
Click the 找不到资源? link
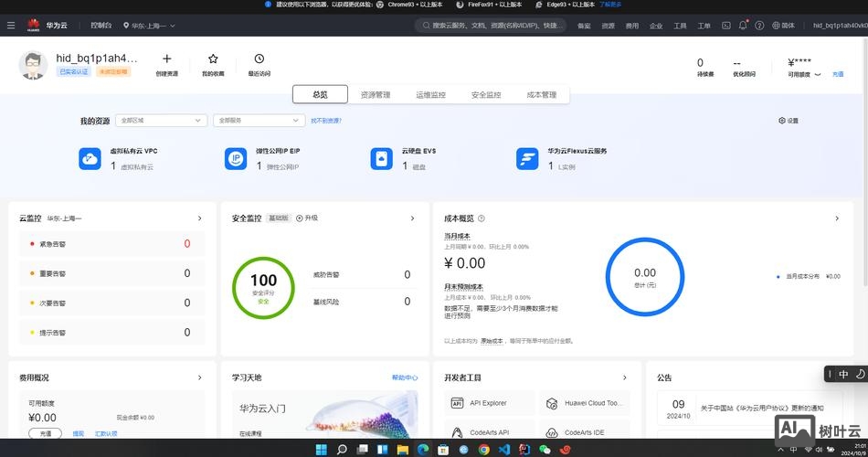pos(326,120)
